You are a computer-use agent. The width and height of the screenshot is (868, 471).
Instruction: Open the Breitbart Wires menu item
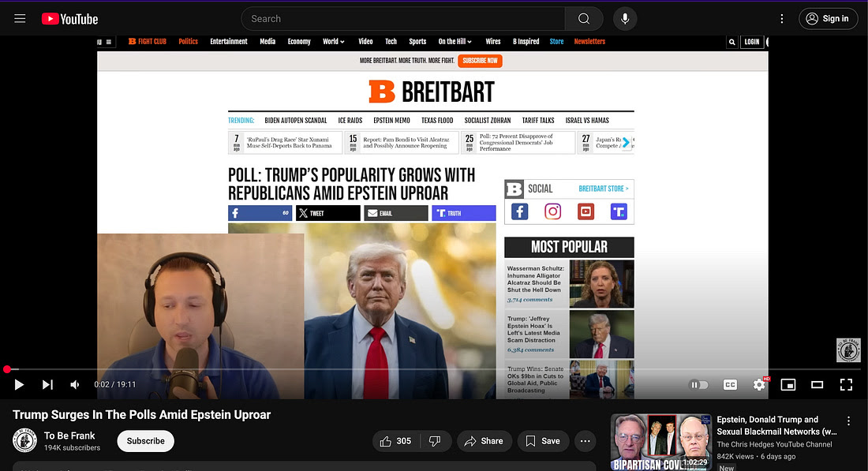(492, 42)
